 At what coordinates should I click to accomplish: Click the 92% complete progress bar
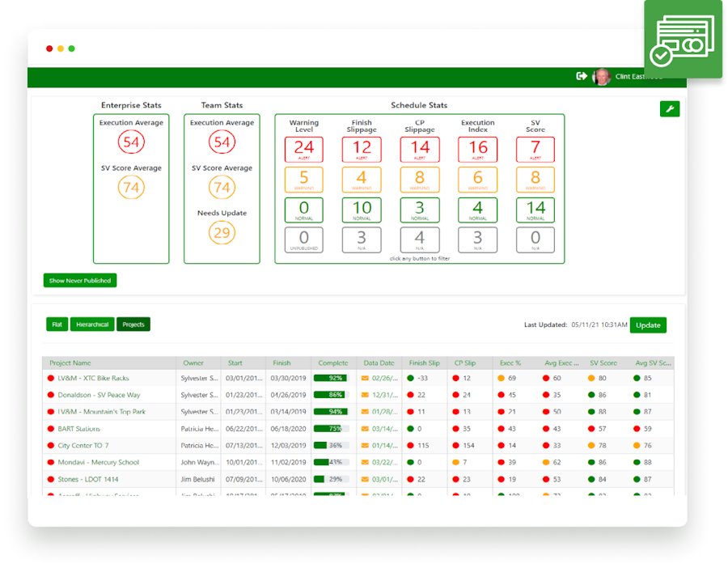(331, 378)
